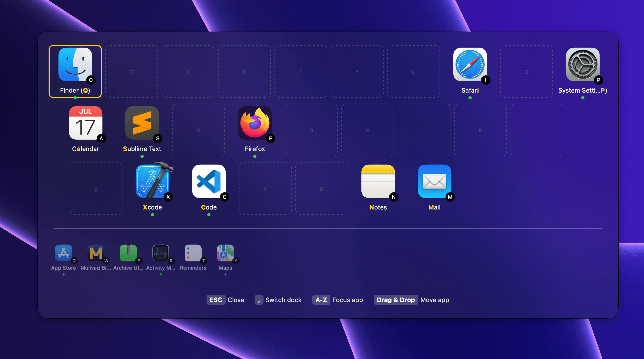Viewport: 644px width, 359px height.
Task: Select the empty V key slot
Action: (x=265, y=188)
